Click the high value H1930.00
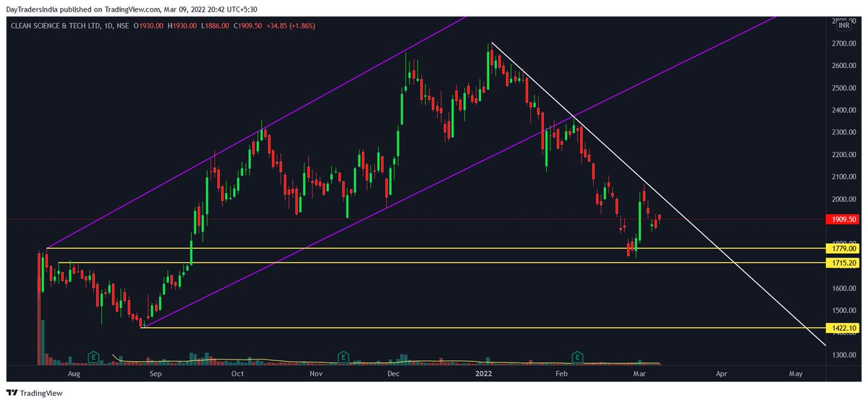 click(183, 25)
